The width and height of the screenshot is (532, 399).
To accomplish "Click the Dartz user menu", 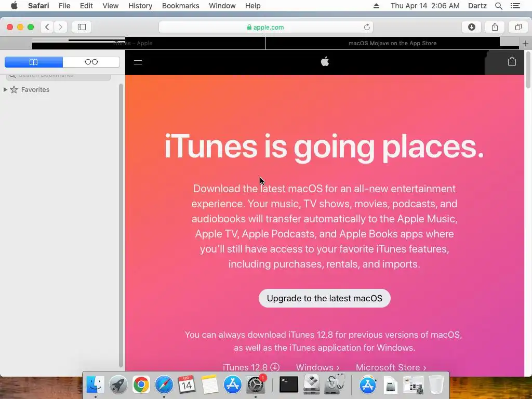I will [477, 6].
